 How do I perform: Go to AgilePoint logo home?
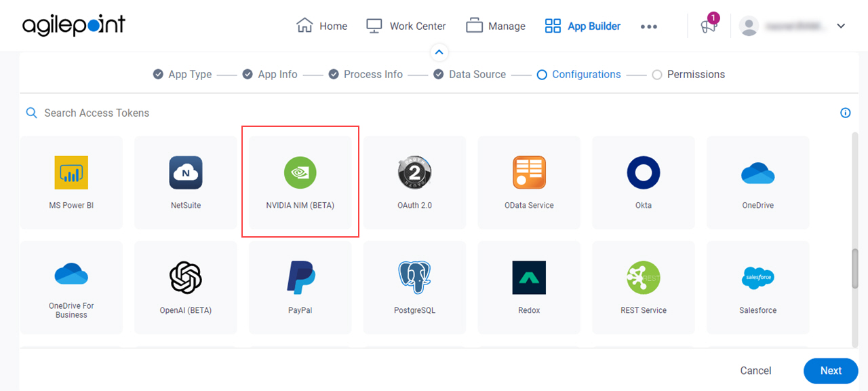(74, 25)
